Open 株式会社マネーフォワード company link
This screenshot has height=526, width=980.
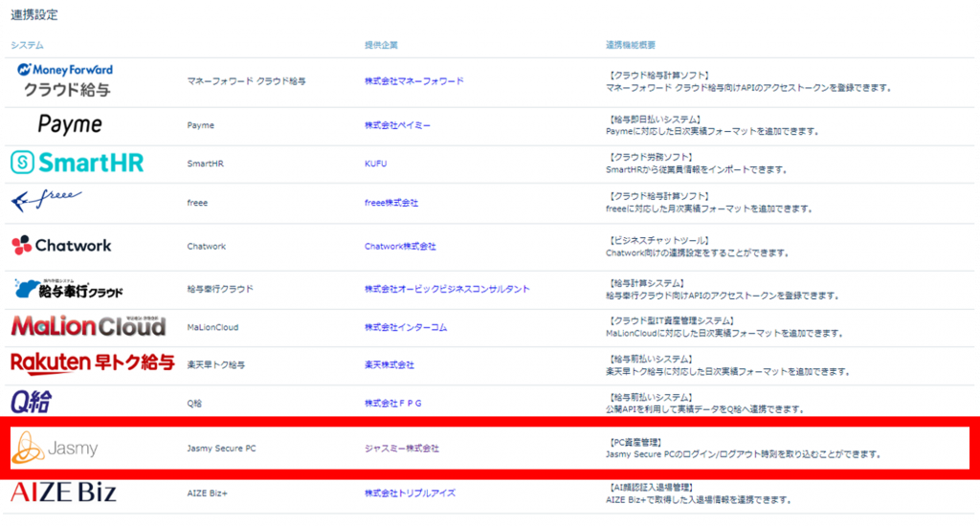click(x=413, y=81)
